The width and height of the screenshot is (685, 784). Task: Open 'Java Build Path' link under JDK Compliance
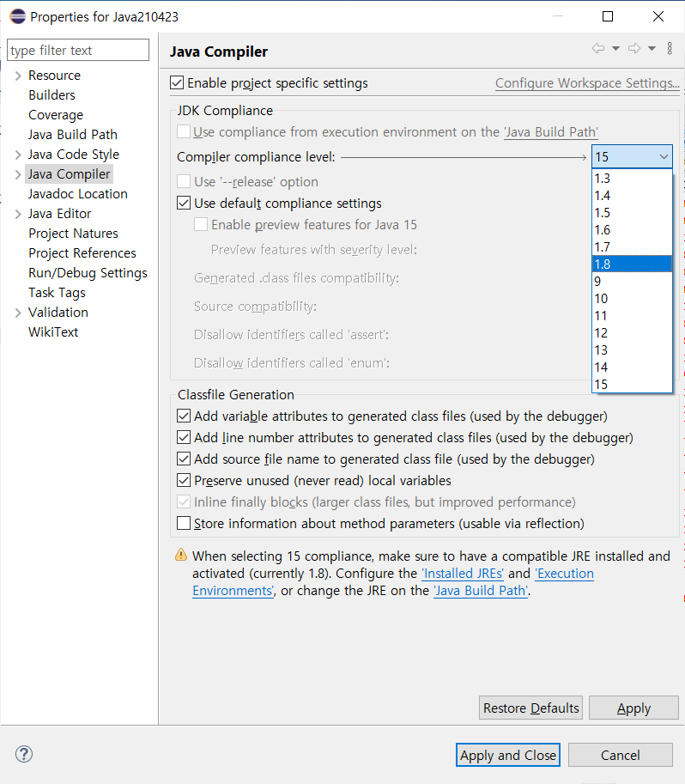coord(551,132)
